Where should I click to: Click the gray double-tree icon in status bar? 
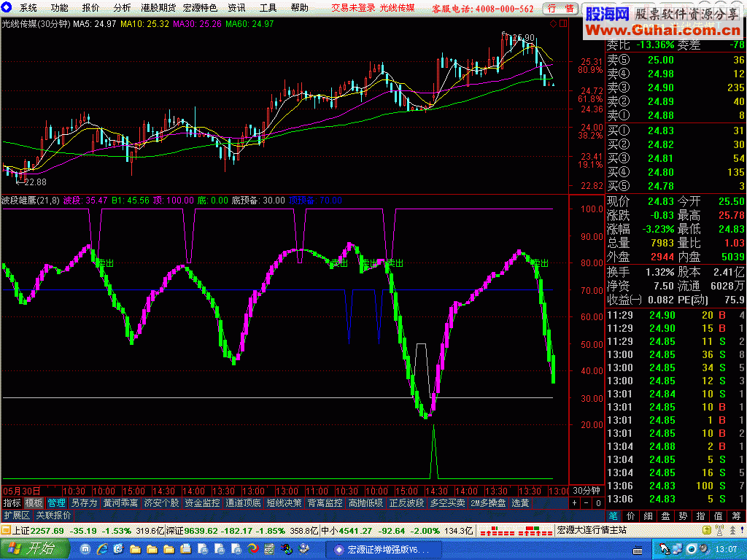(x=732, y=531)
